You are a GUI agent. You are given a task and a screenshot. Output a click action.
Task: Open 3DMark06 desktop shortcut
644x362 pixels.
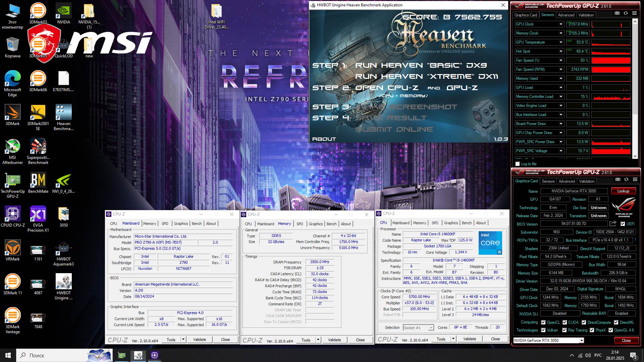38,81
